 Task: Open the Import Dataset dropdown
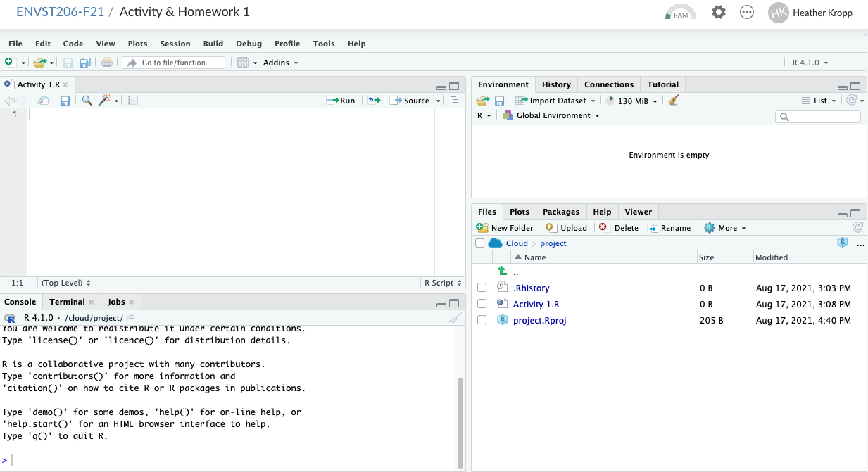pos(556,101)
